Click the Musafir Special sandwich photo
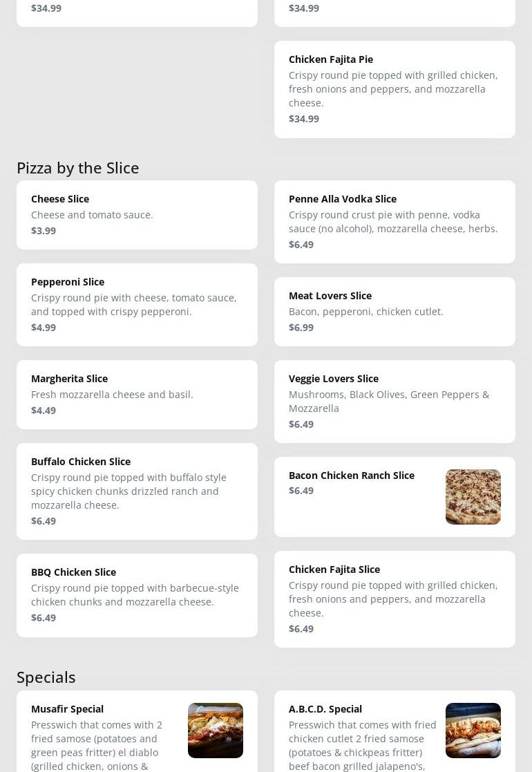 pos(215,730)
